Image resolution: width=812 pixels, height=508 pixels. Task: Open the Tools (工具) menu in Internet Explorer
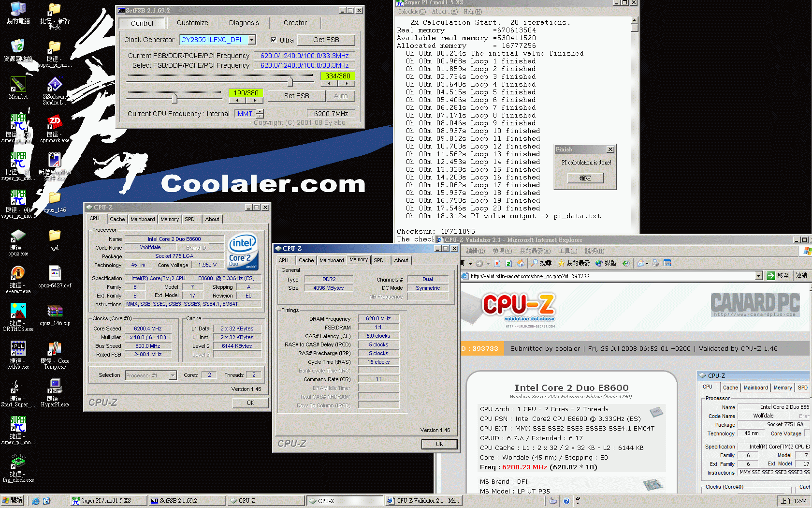tap(567, 251)
